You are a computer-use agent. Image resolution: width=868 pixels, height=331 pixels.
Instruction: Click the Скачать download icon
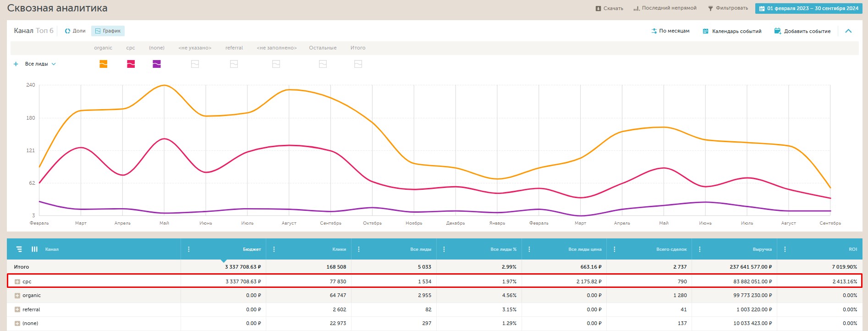coord(598,8)
